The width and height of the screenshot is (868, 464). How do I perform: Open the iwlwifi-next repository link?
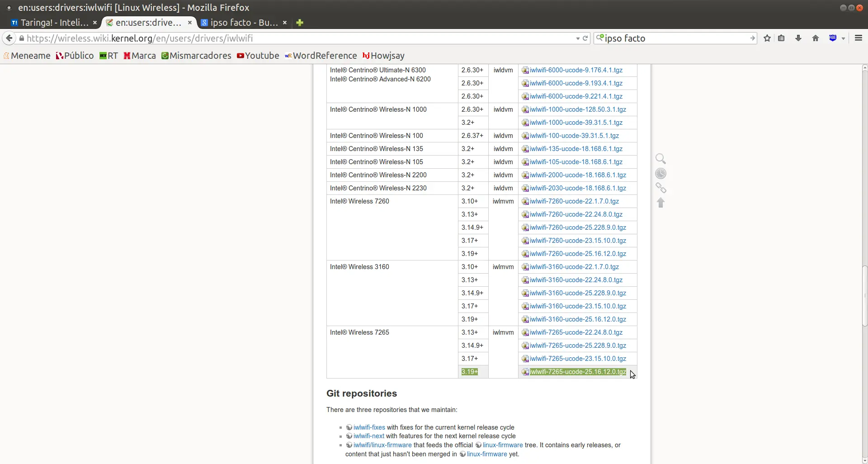tap(368, 436)
